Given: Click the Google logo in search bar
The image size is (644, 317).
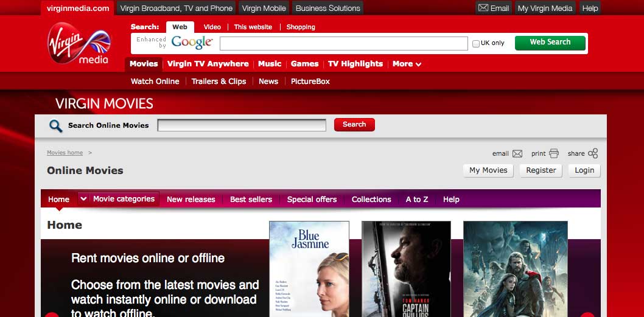Looking at the screenshot, I should click(192, 43).
